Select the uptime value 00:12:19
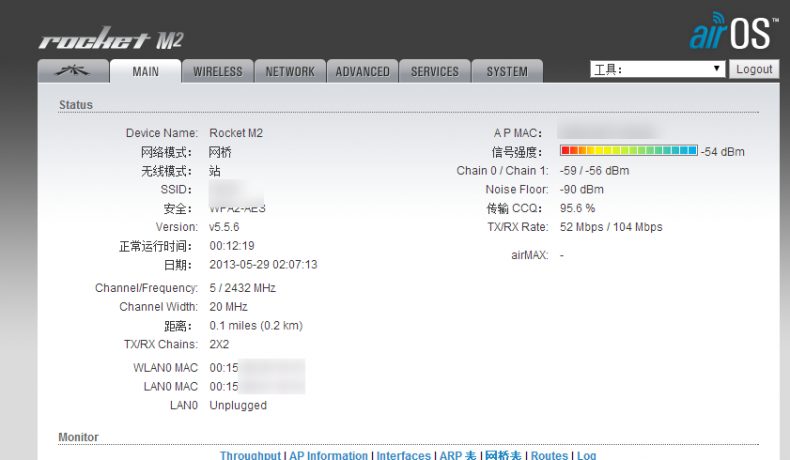Image resolution: width=790 pixels, height=460 pixels. (232, 246)
